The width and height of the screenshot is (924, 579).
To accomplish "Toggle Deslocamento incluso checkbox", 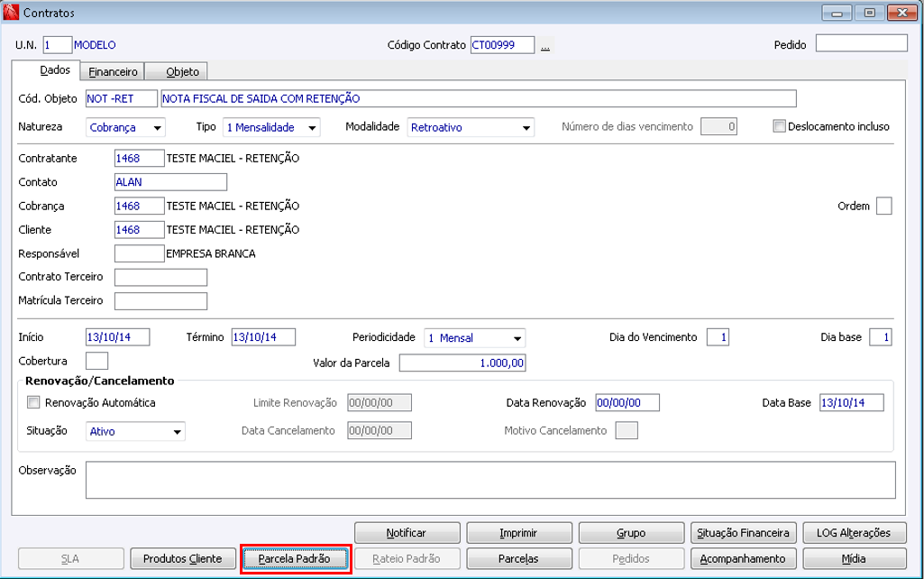I will pyautogui.click(x=779, y=126).
